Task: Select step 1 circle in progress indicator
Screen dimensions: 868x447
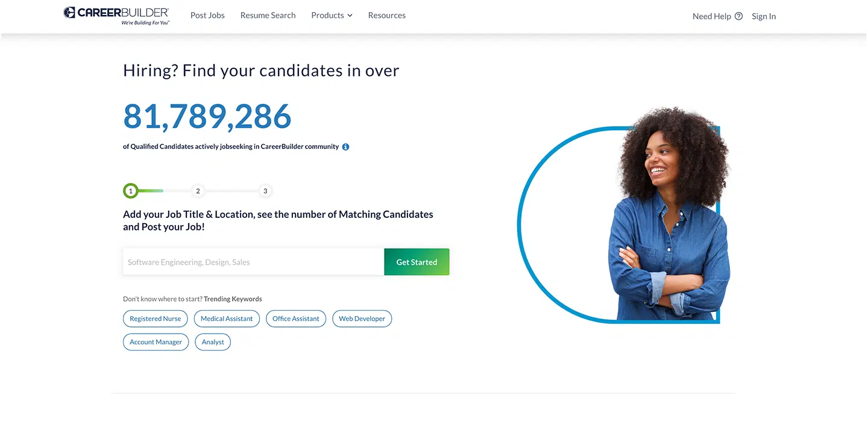Action: [130, 191]
